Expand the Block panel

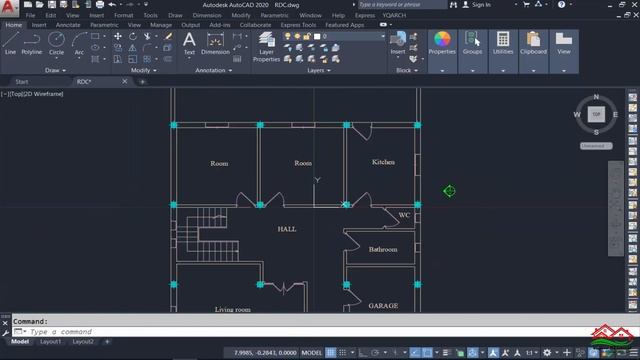[x=407, y=70]
